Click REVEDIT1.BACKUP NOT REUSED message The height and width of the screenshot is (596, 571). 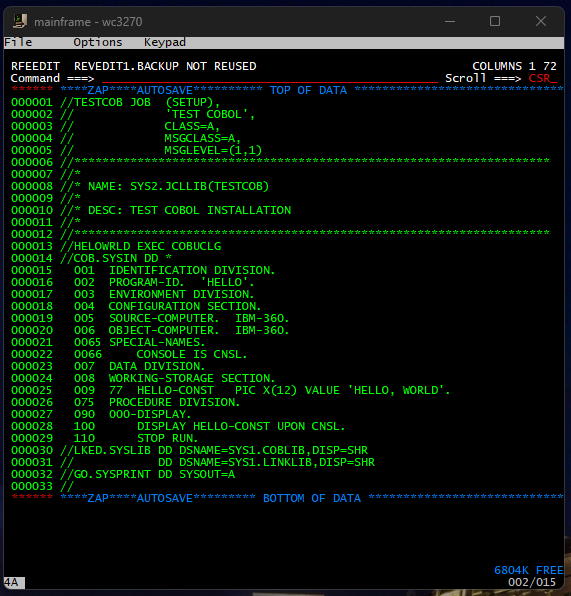pyautogui.click(x=165, y=66)
